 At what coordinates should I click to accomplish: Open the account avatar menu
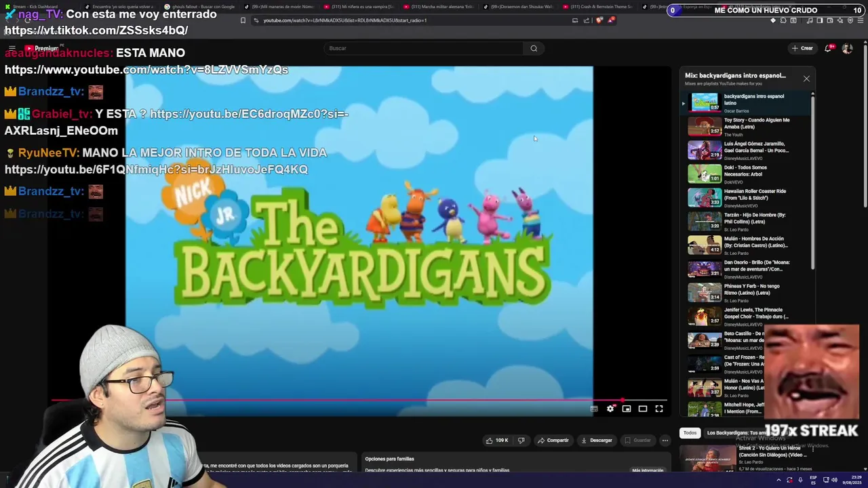click(x=847, y=48)
